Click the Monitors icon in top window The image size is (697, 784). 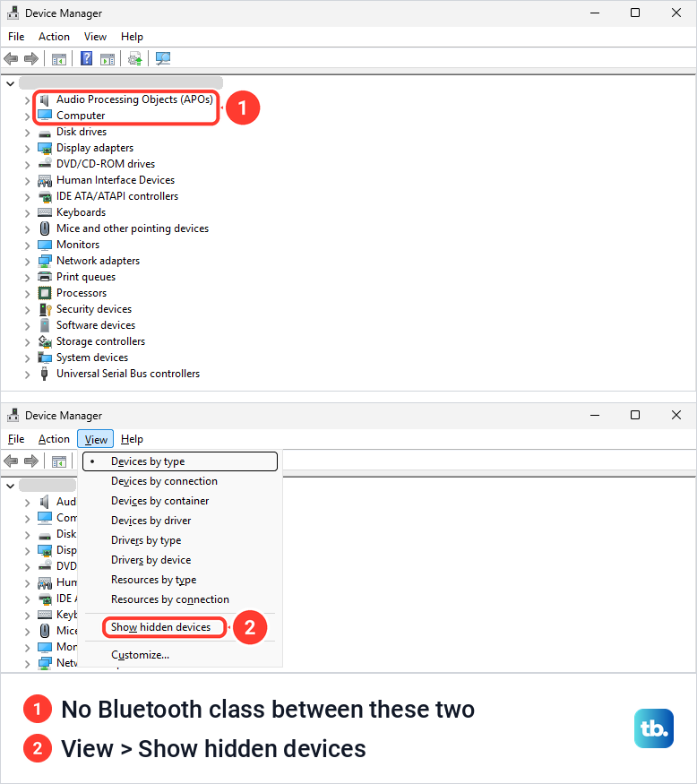point(45,245)
